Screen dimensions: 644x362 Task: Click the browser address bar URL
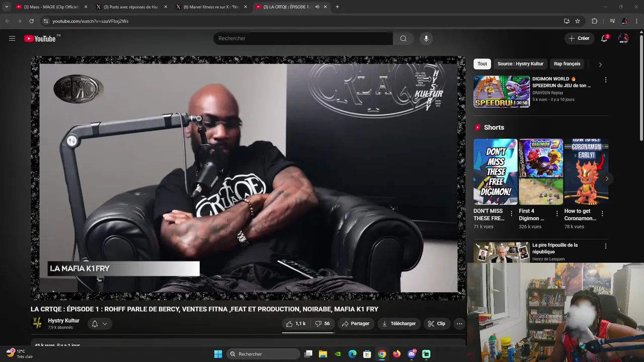pyautogui.click(x=91, y=21)
